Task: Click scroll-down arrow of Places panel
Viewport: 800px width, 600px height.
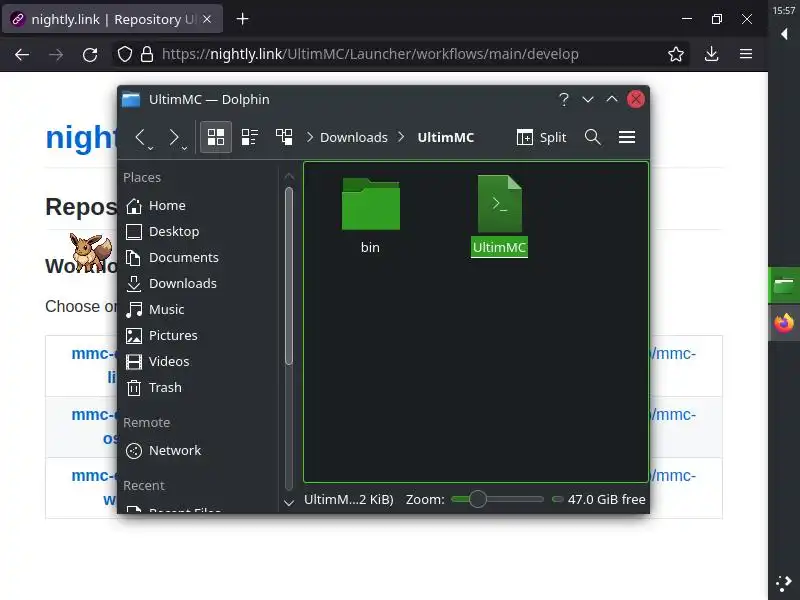Action: pos(289,503)
